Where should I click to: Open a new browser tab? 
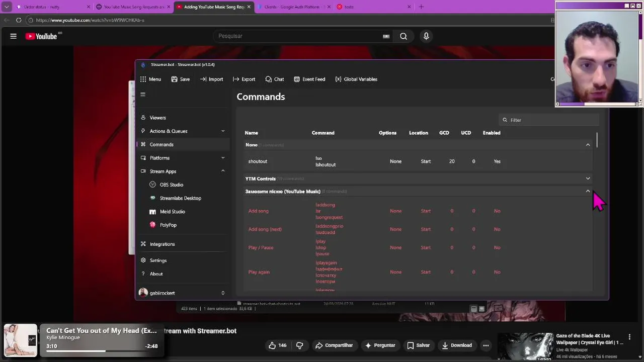(421, 7)
